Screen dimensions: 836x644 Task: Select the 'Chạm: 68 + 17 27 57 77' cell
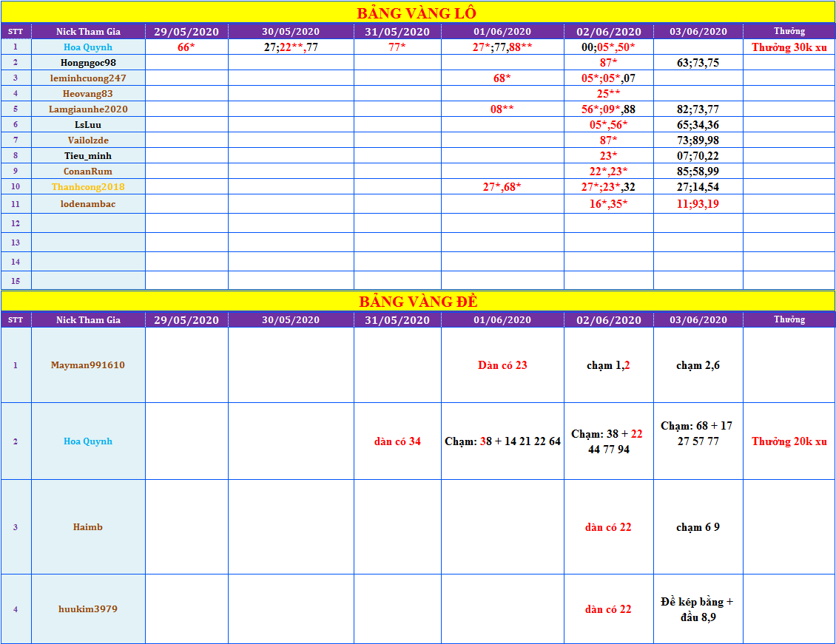[698, 441]
